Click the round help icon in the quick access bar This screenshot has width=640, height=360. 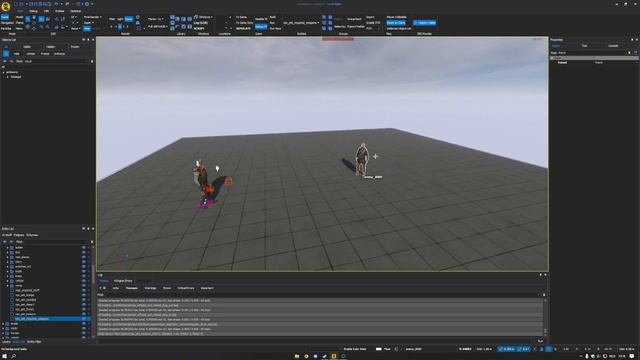(87, 4)
